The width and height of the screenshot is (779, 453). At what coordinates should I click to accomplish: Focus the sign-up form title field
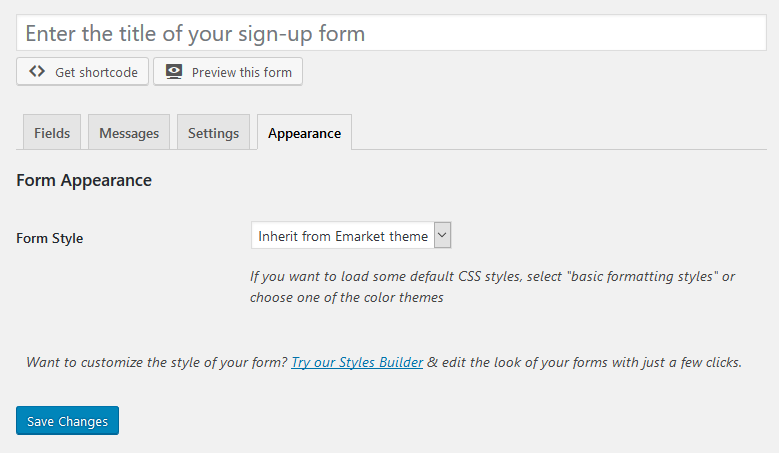click(391, 33)
